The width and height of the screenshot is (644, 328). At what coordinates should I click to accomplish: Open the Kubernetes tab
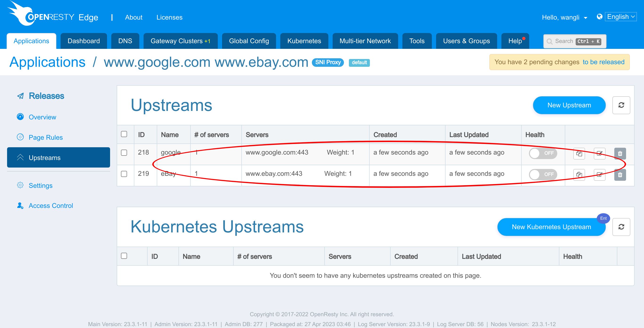[304, 41]
